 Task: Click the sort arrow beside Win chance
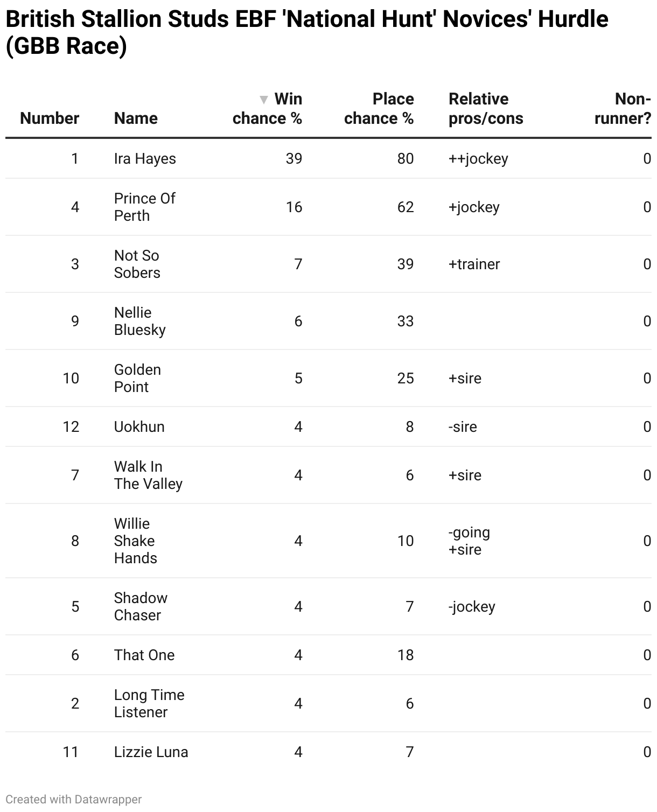(x=263, y=100)
